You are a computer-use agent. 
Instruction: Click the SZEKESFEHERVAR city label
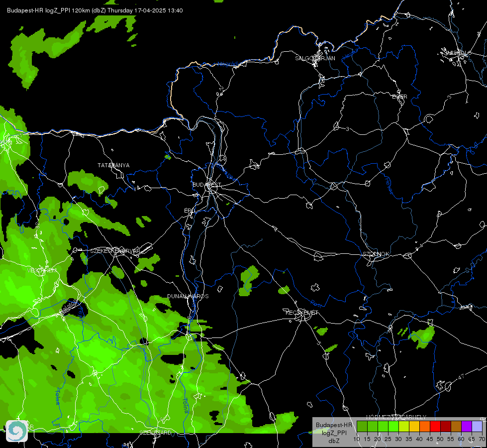pyautogui.click(x=115, y=251)
